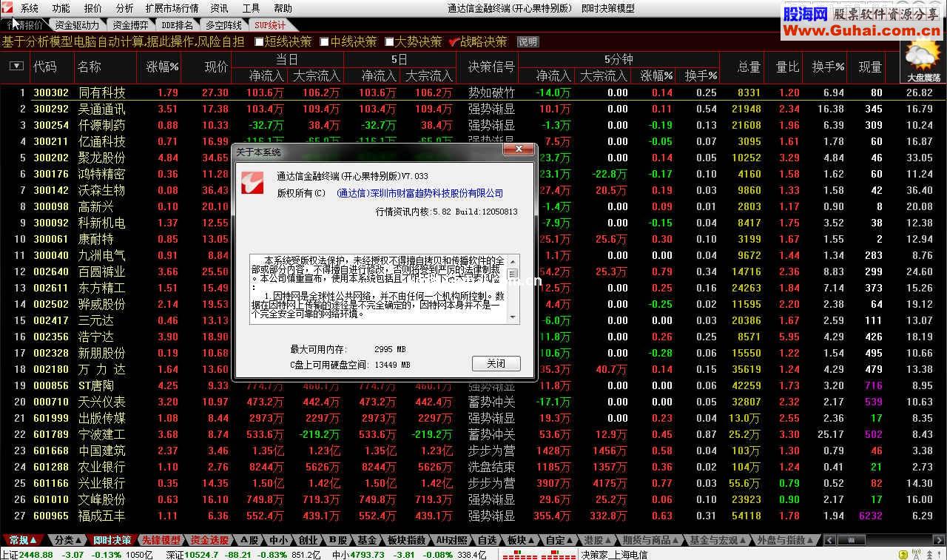Open the 报价 menu
This screenshot has height=560, width=947.
93,8
